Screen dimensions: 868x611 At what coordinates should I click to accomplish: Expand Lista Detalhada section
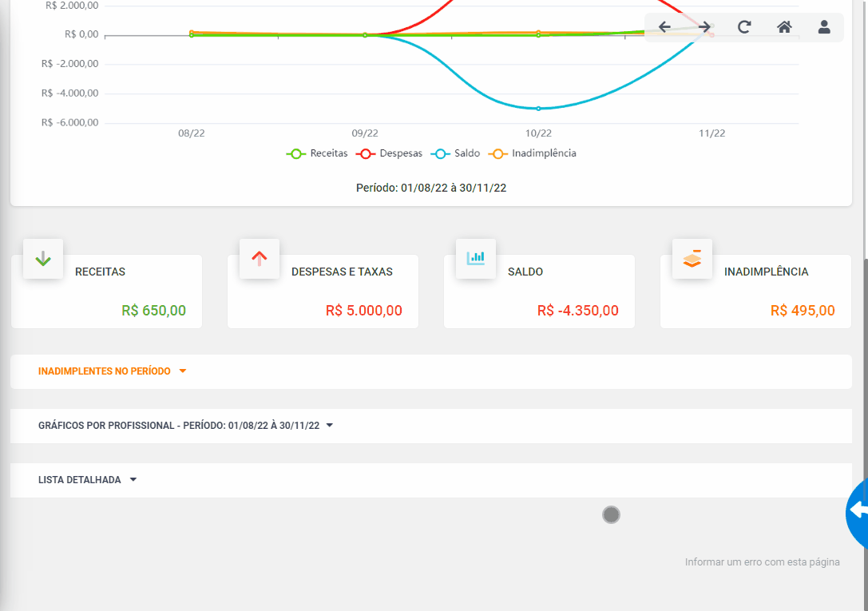(430, 480)
